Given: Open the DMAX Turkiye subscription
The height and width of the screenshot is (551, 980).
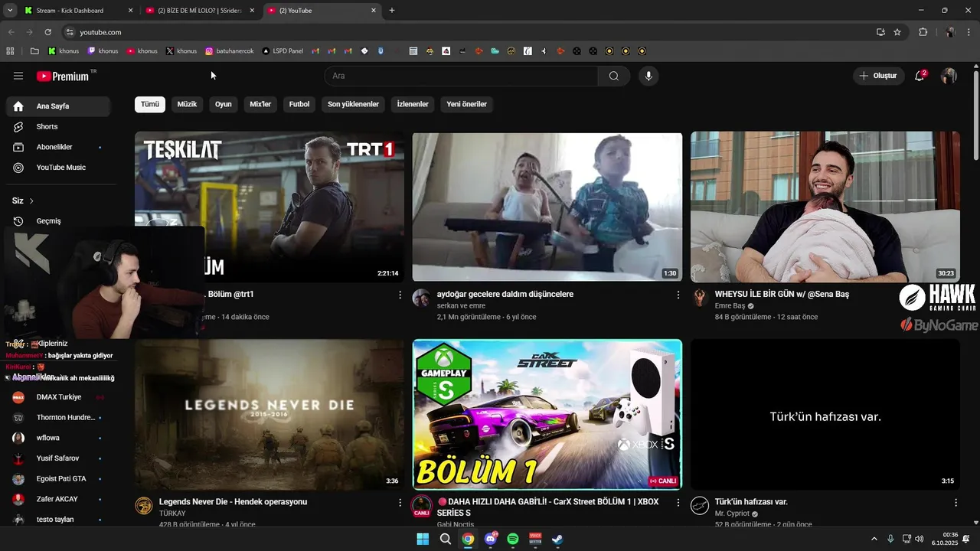Looking at the screenshot, I should 59,397.
